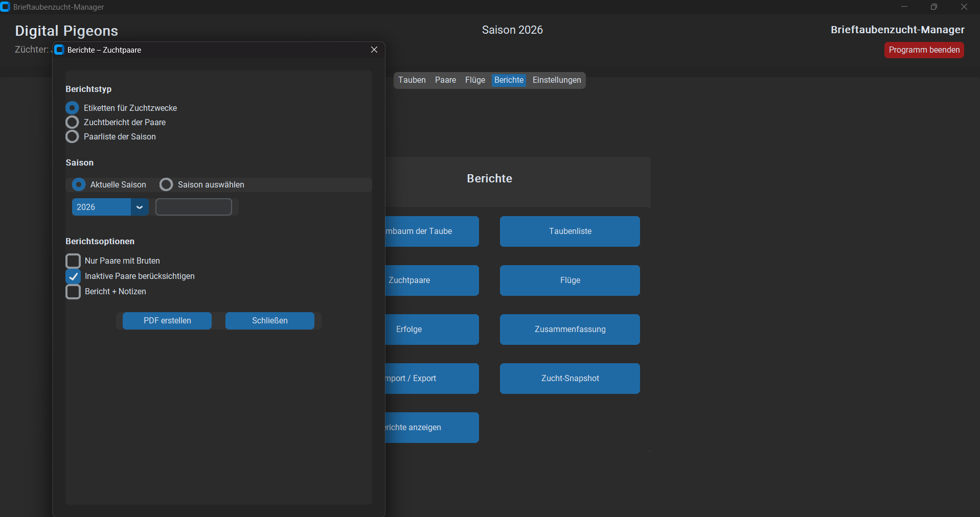980x517 pixels.
Task: Close the Berichte – Zuchtpaare dialog
Action: click(374, 50)
